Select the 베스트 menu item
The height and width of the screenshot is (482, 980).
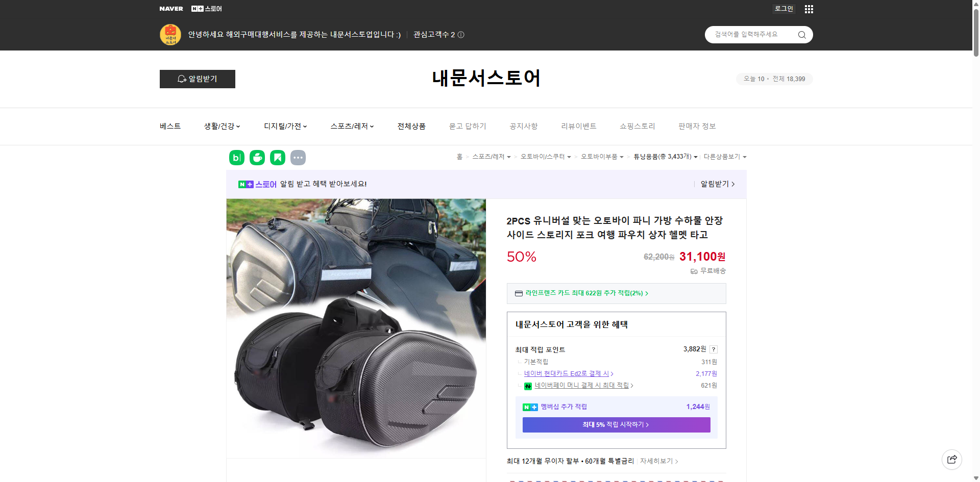pyautogui.click(x=170, y=126)
